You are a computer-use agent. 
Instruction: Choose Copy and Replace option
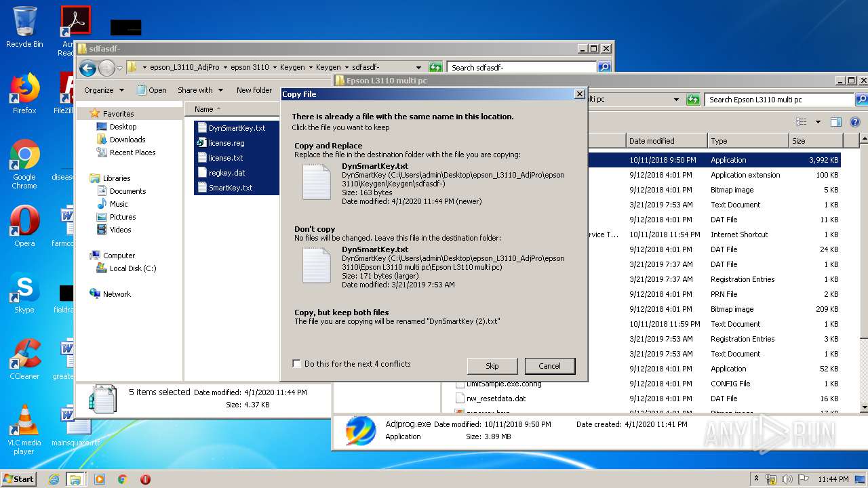[x=433, y=174]
